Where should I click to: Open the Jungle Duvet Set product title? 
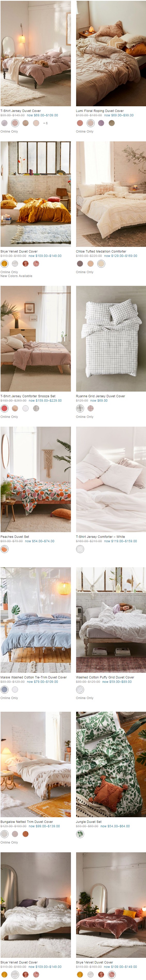pyautogui.click(x=88, y=822)
